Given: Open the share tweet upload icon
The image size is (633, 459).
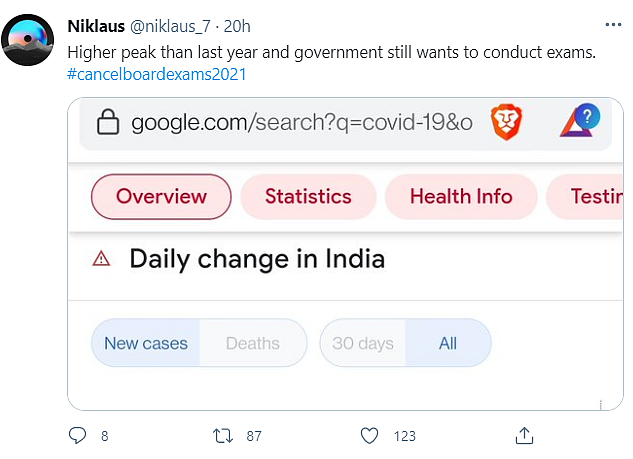Looking at the screenshot, I should (524, 436).
